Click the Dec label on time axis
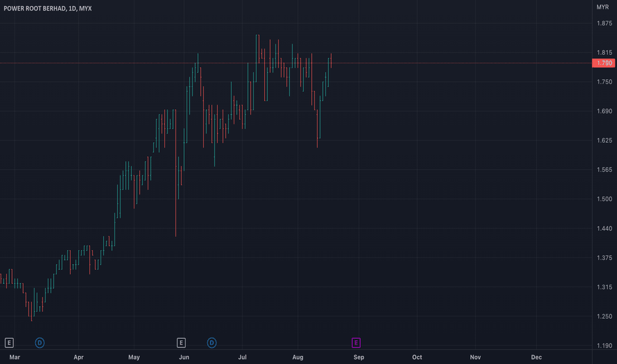Viewport: 617px width, 364px height. pos(536,357)
